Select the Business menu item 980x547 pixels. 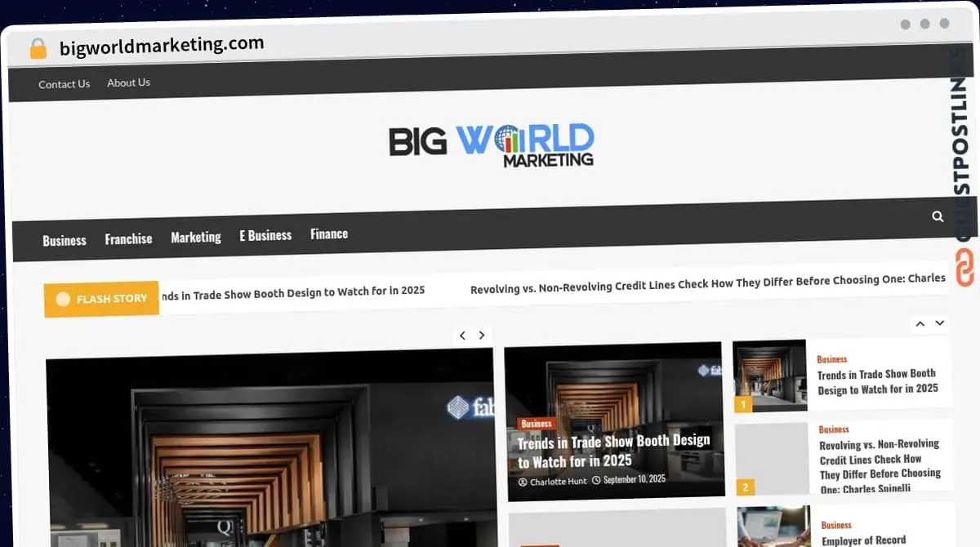[x=65, y=240]
